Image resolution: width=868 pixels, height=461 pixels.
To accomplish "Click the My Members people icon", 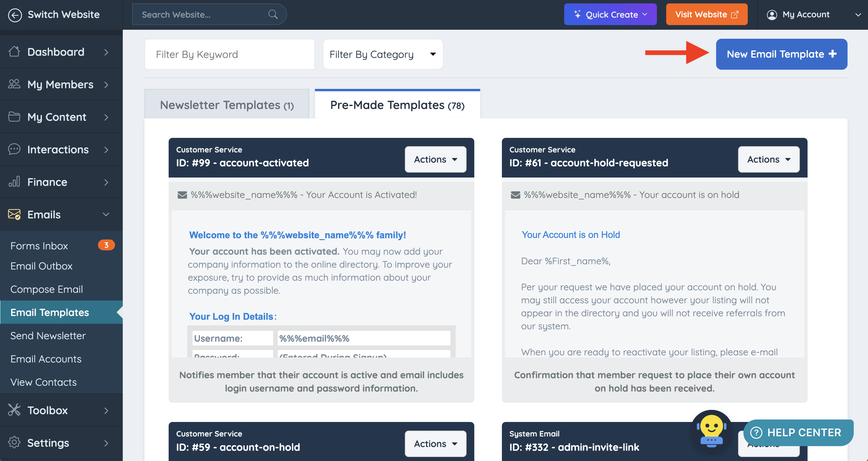I will click(14, 84).
